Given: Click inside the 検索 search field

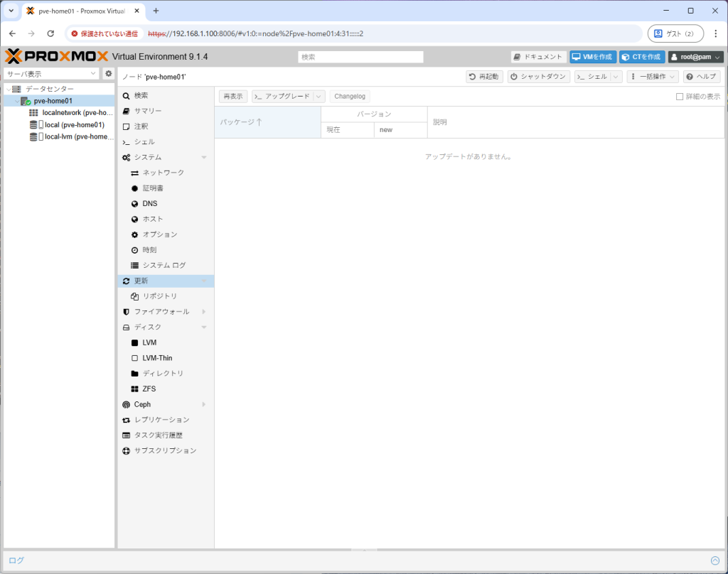Looking at the screenshot, I should tap(360, 57).
